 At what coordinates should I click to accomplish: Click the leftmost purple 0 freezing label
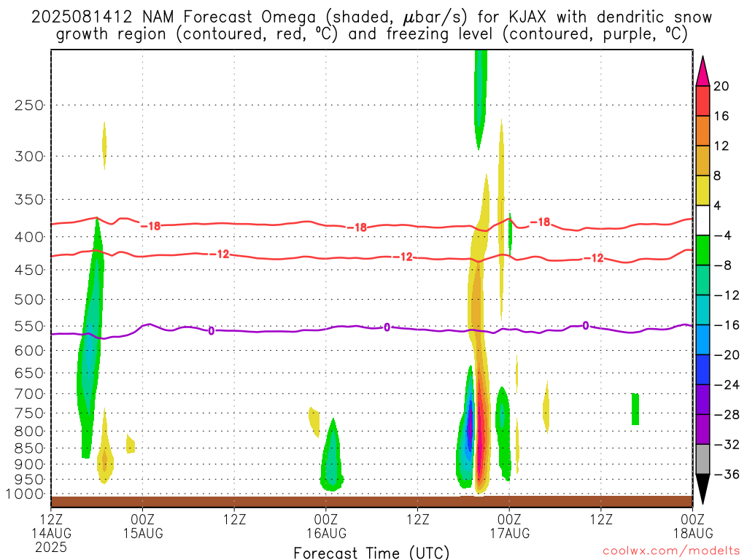point(211,330)
